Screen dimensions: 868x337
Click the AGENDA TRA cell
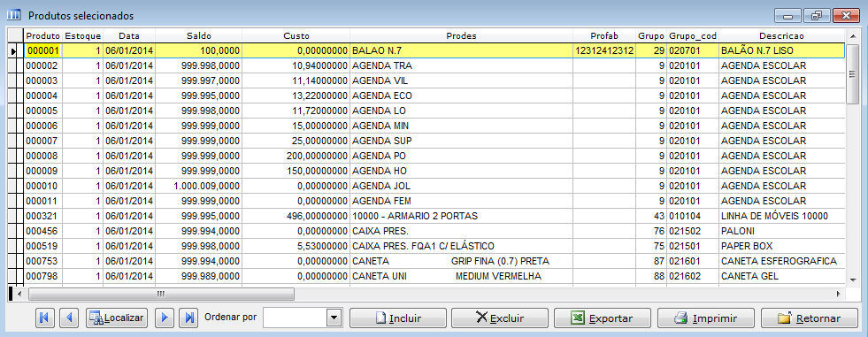[x=461, y=65]
